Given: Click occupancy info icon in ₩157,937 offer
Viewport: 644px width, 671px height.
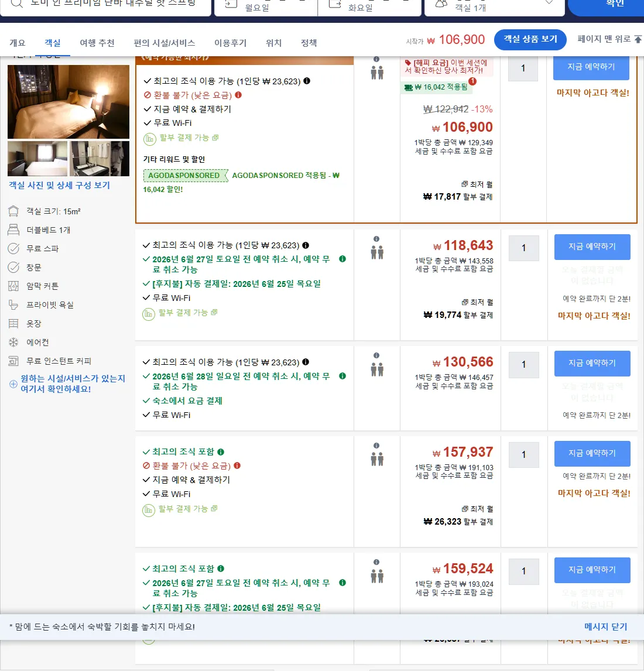Looking at the screenshot, I should [x=376, y=446].
